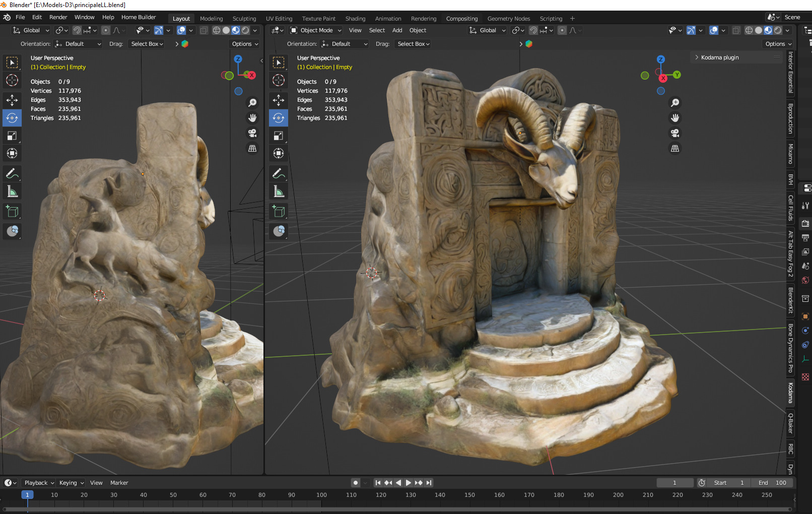Choose the Measure tool in right viewport
The image size is (812, 514).
[x=279, y=191]
